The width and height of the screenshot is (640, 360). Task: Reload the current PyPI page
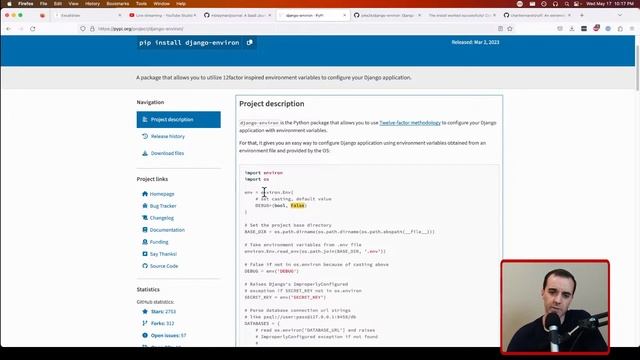click(x=33, y=29)
